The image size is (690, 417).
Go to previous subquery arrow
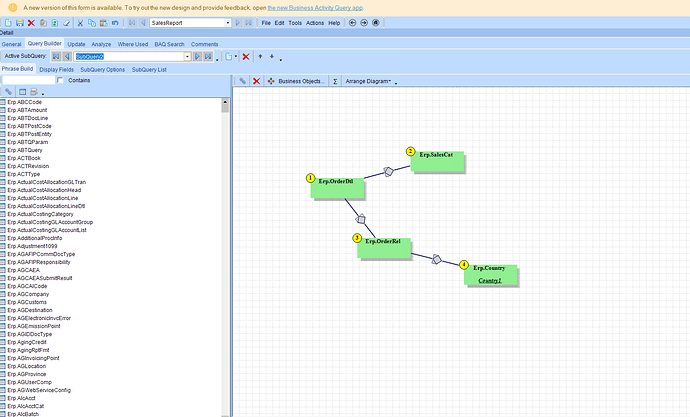click(x=67, y=56)
